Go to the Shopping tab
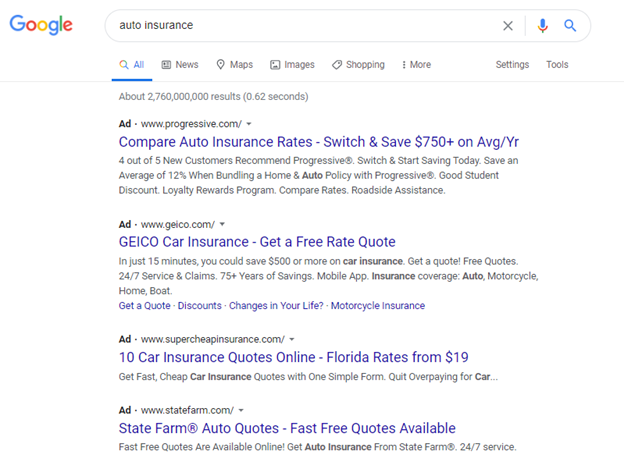This screenshot has height=462, width=624. 358,65
